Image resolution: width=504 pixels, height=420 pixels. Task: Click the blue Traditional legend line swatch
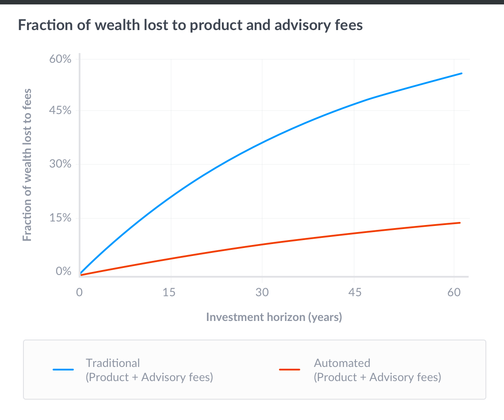[63, 370]
